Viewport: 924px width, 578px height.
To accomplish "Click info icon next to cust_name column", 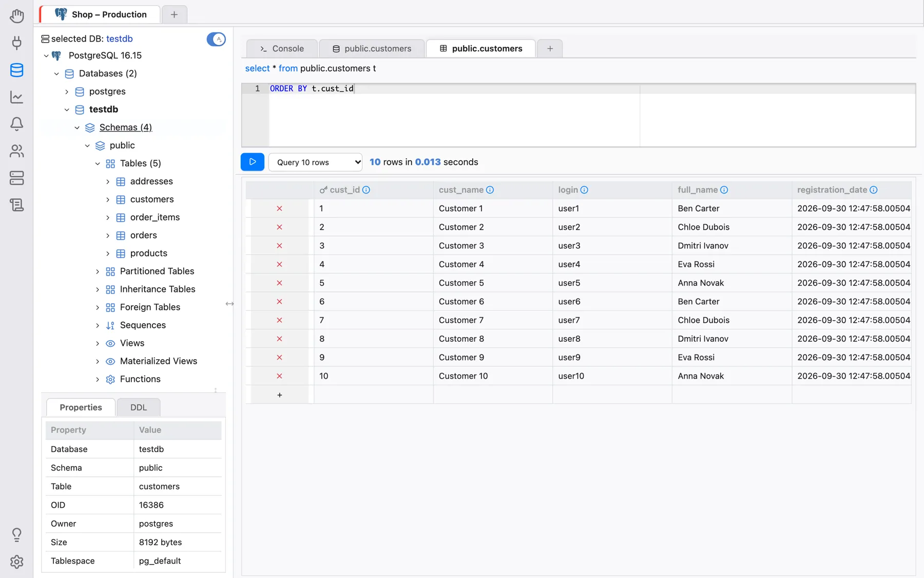I will [x=490, y=190].
